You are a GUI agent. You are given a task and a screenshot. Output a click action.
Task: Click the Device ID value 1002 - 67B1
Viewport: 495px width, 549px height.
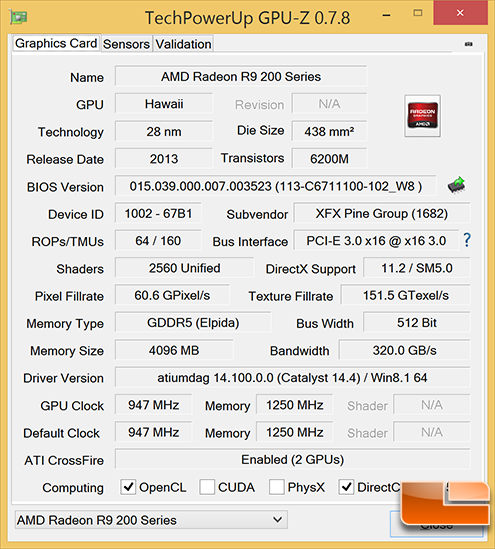[x=158, y=213]
